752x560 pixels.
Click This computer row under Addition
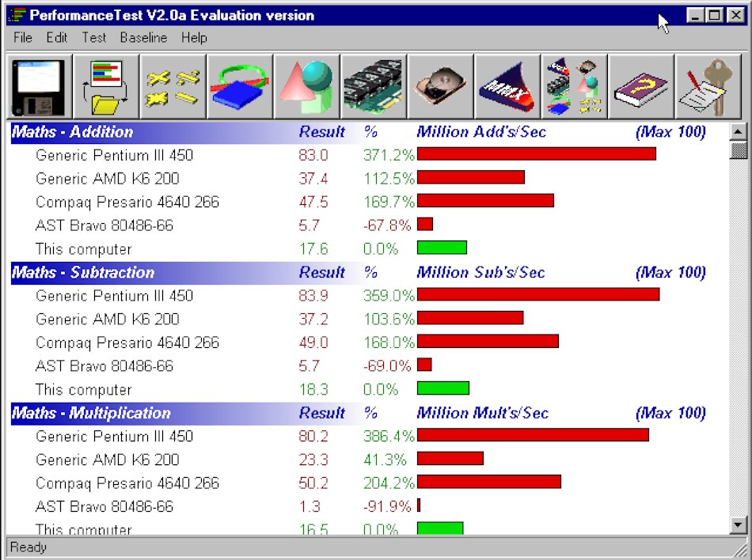(83, 249)
